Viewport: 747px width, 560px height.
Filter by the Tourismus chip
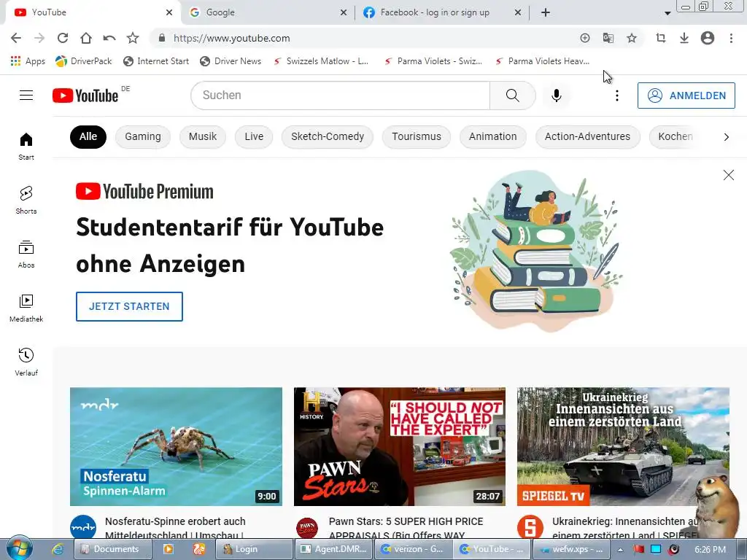click(x=417, y=136)
